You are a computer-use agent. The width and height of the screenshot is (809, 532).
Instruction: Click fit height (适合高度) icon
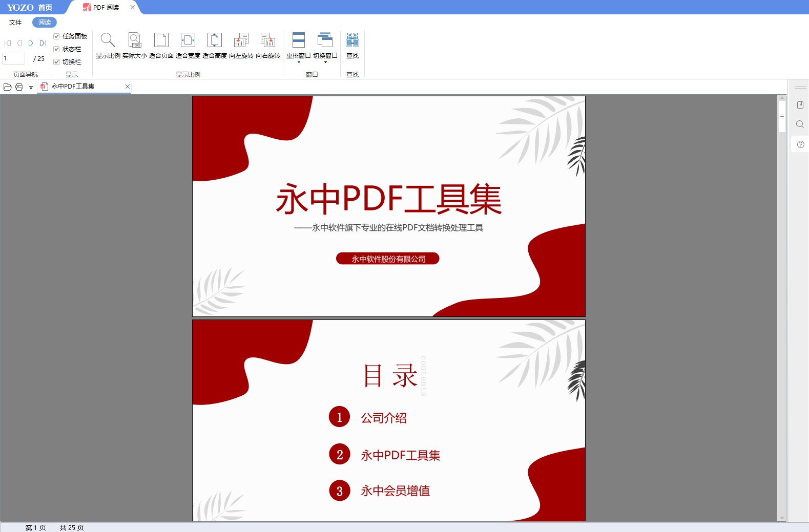pos(215,40)
